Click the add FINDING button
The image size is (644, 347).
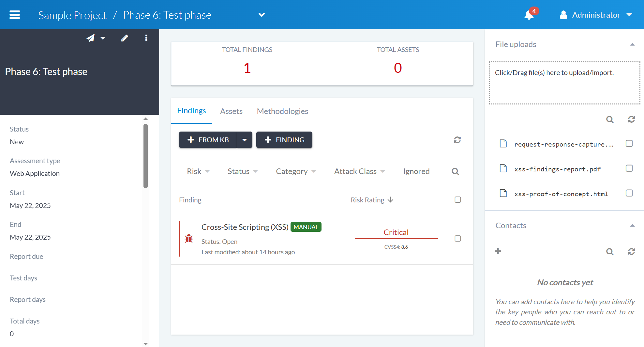point(284,140)
